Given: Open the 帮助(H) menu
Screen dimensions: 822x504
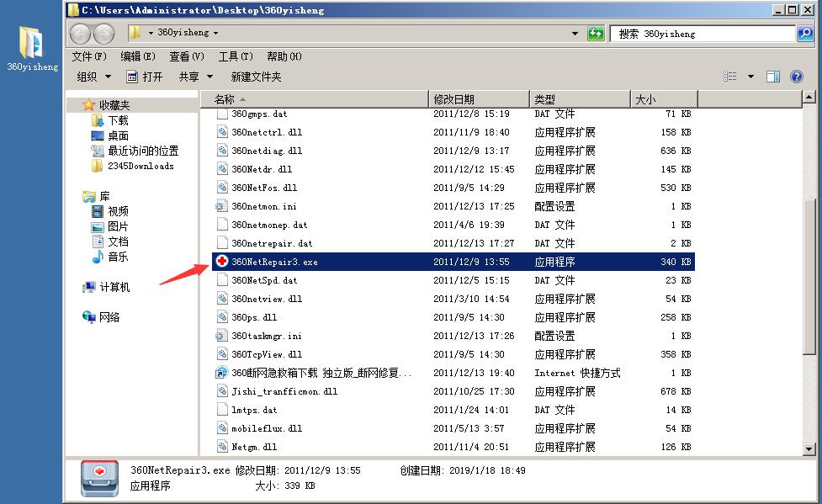Looking at the screenshot, I should point(284,56).
